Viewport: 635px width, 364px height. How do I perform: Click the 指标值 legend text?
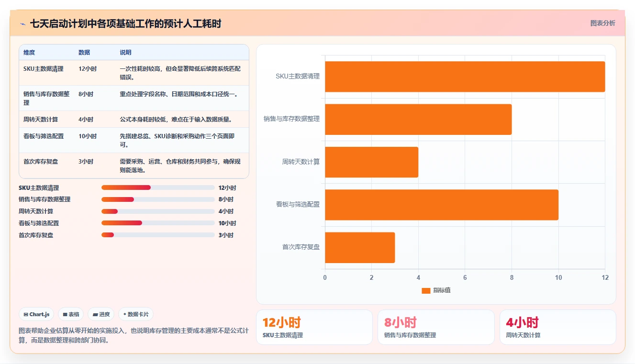point(442,290)
